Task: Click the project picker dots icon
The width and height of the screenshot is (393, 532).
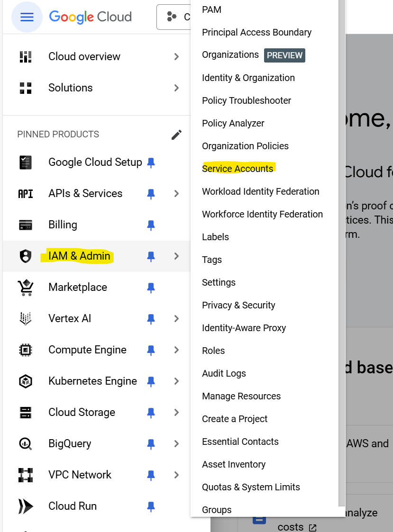Action: click(x=172, y=16)
